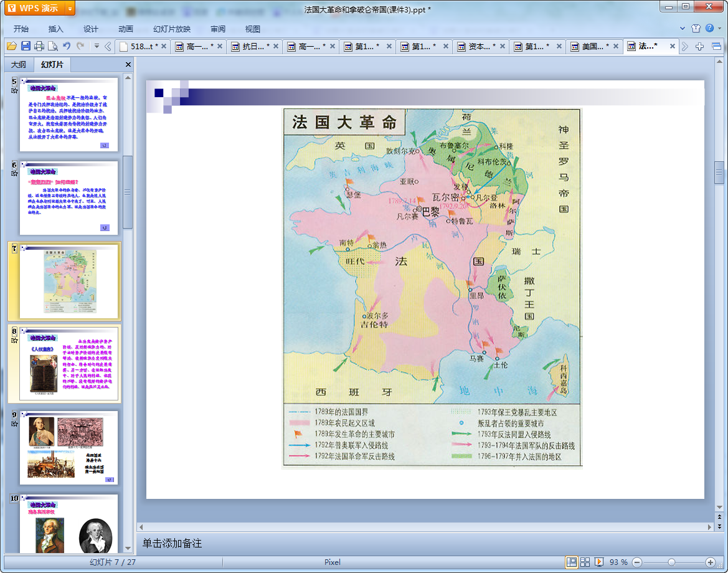
Task: Undo the last action
Action: (x=67, y=45)
